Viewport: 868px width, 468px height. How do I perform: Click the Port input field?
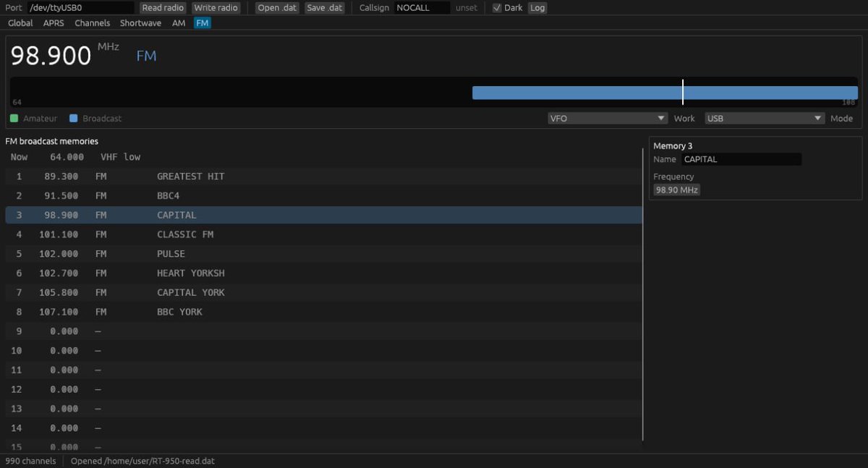(80, 8)
